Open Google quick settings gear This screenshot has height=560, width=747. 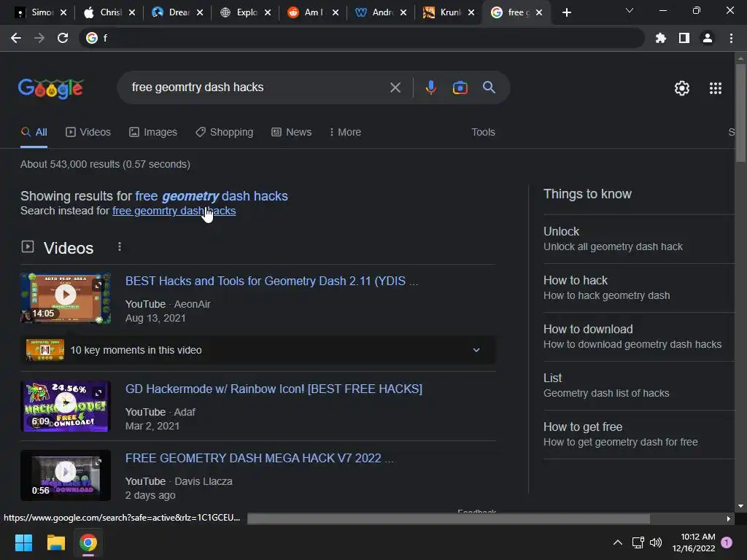pos(682,88)
